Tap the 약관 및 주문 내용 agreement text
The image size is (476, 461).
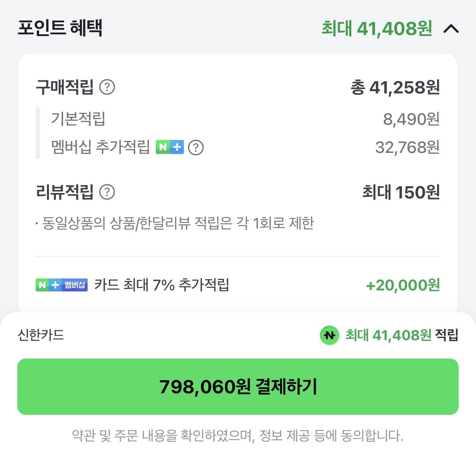tap(238, 436)
